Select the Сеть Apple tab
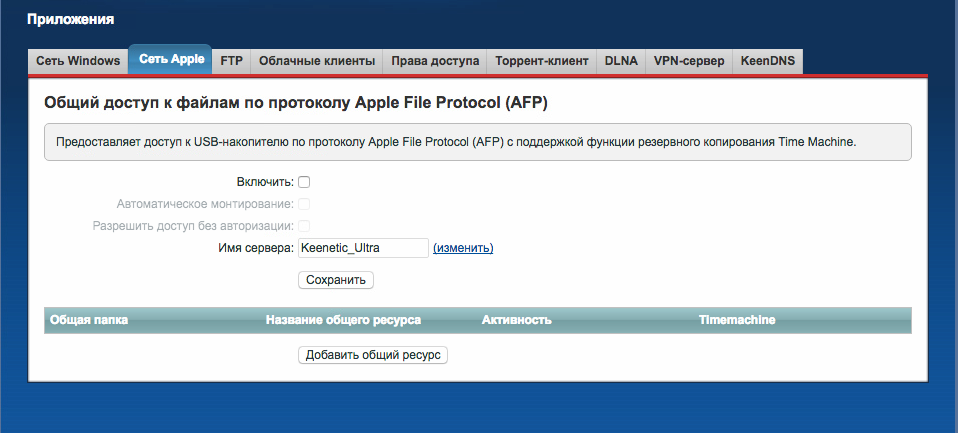This screenshot has width=958, height=433. tap(170, 60)
